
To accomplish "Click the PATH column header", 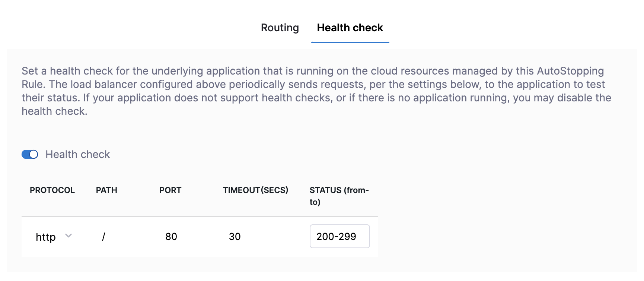I will pos(106,190).
